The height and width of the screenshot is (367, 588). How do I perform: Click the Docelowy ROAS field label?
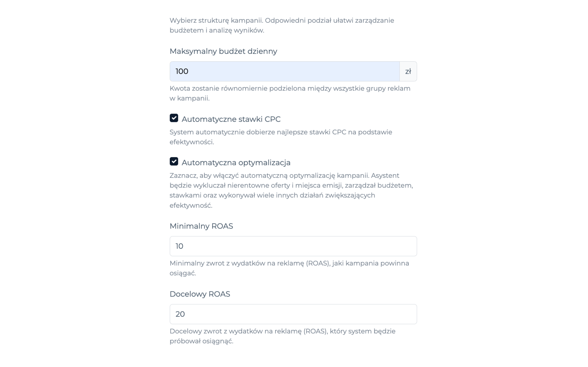pos(200,294)
